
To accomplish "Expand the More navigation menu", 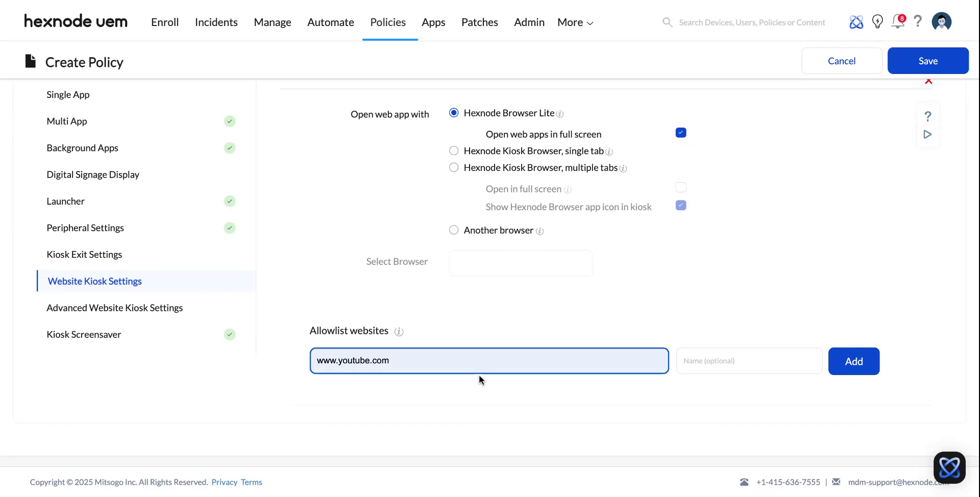I will coord(574,22).
